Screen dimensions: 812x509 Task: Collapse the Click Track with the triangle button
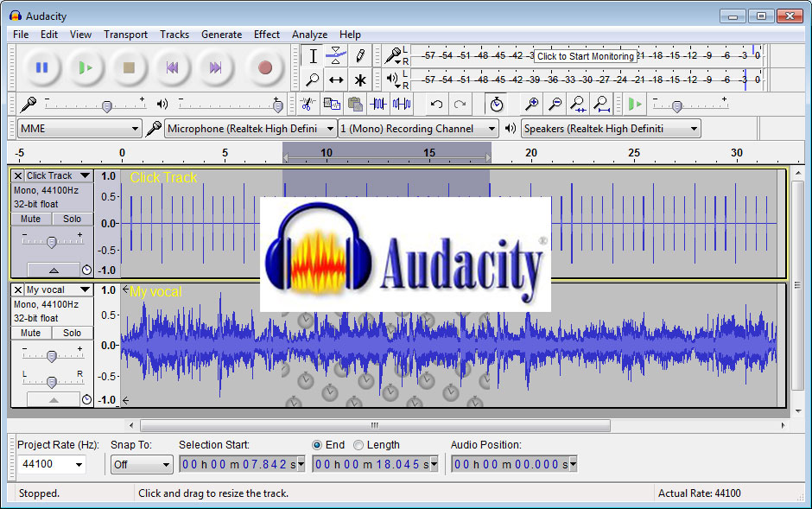click(54, 270)
